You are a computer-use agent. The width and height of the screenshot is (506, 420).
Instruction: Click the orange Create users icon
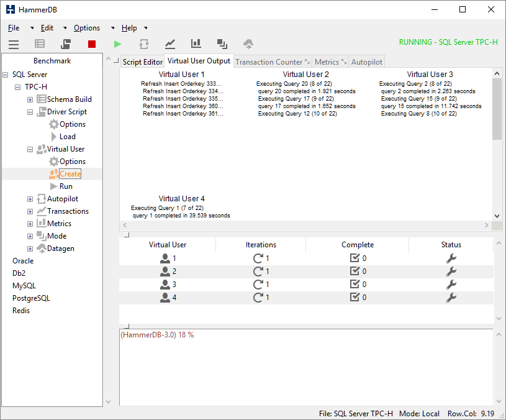53,174
